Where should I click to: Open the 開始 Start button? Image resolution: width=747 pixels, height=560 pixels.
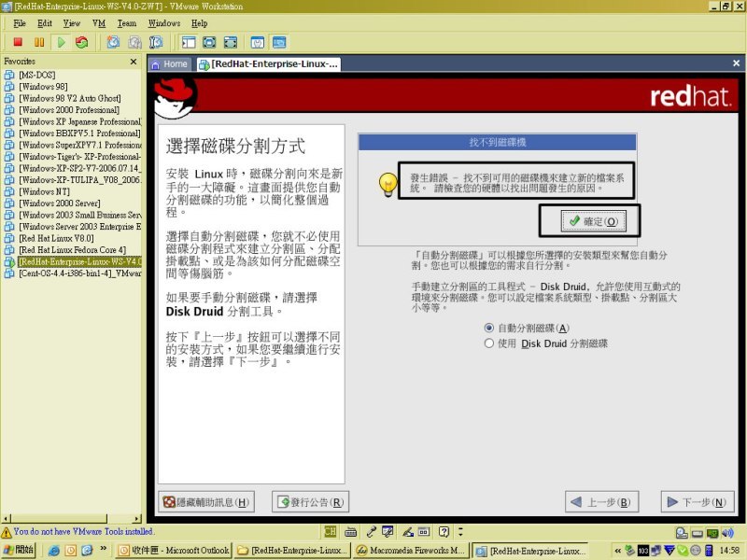19,550
